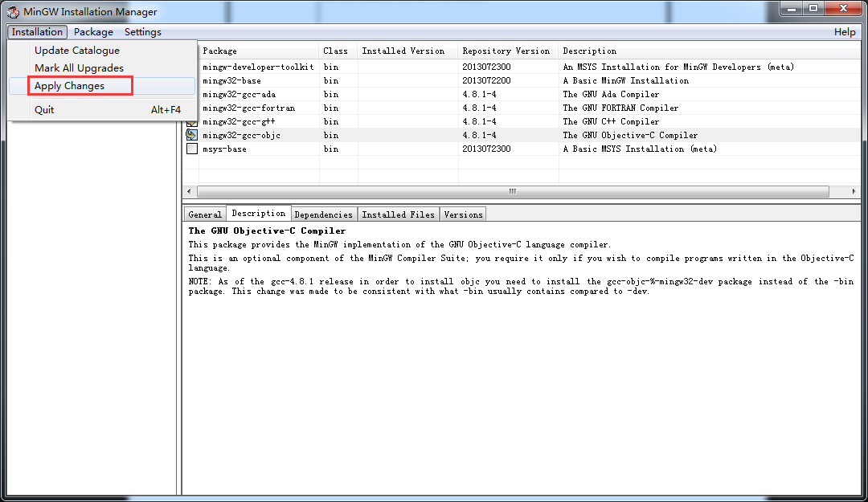This screenshot has height=502, width=868.
Task: Choose Mark All Upgrades
Action: pos(102,68)
